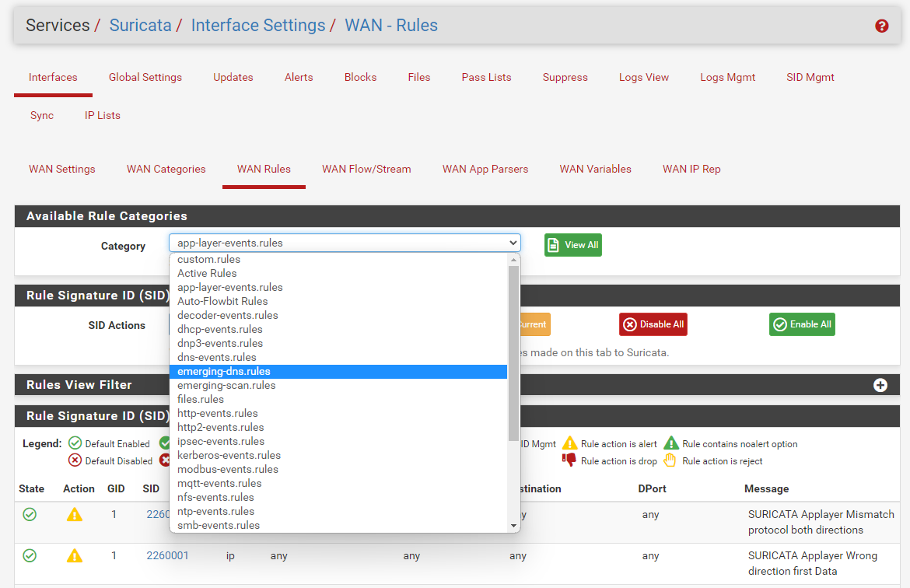The width and height of the screenshot is (910, 588).
Task: Open the Pass Lists tab
Action: [x=486, y=77]
